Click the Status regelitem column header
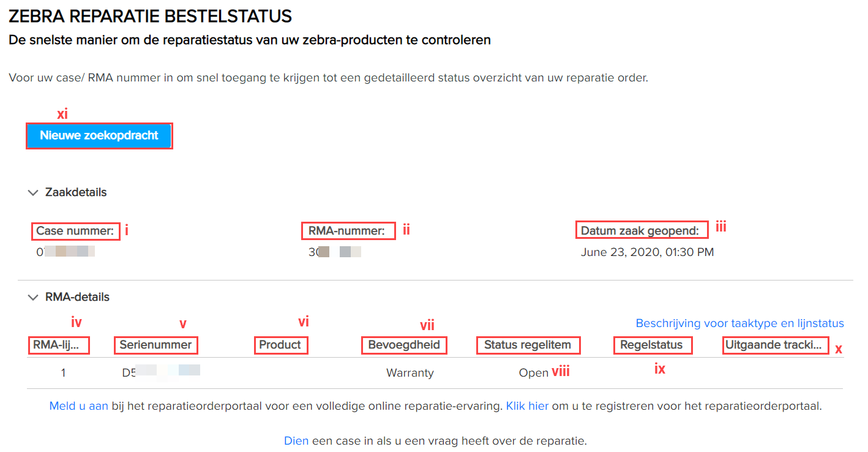868x452 pixels. point(528,345)
